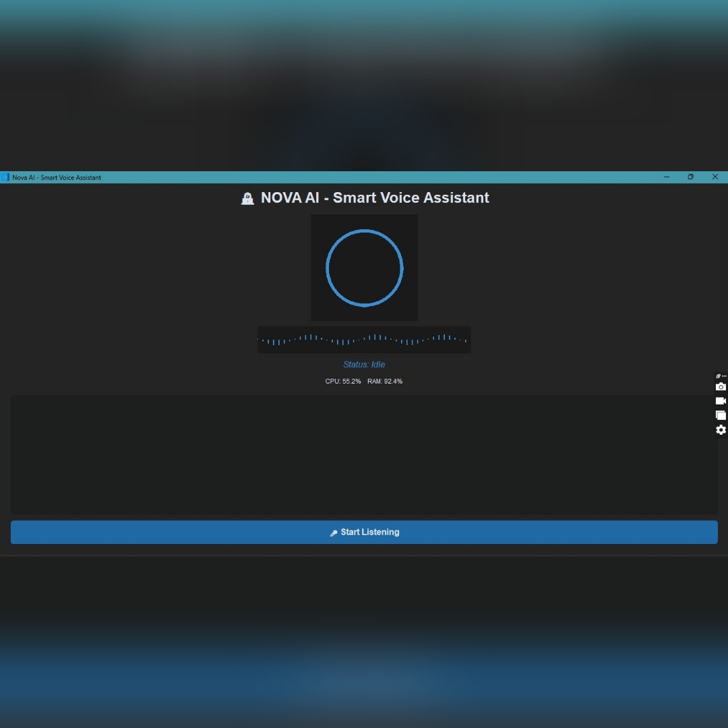The width and height of the screenshot is (728, 728).
Task: Click the Start Listening button
Action: 364,532
